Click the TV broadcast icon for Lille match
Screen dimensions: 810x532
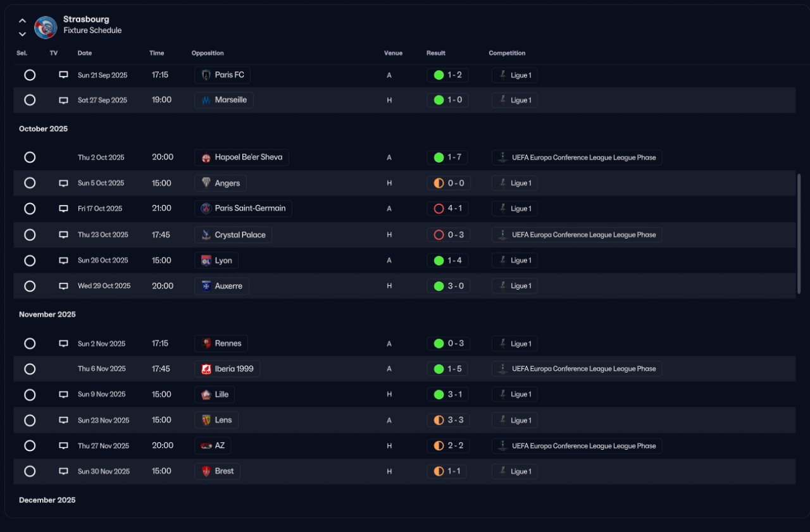point(63,395)
